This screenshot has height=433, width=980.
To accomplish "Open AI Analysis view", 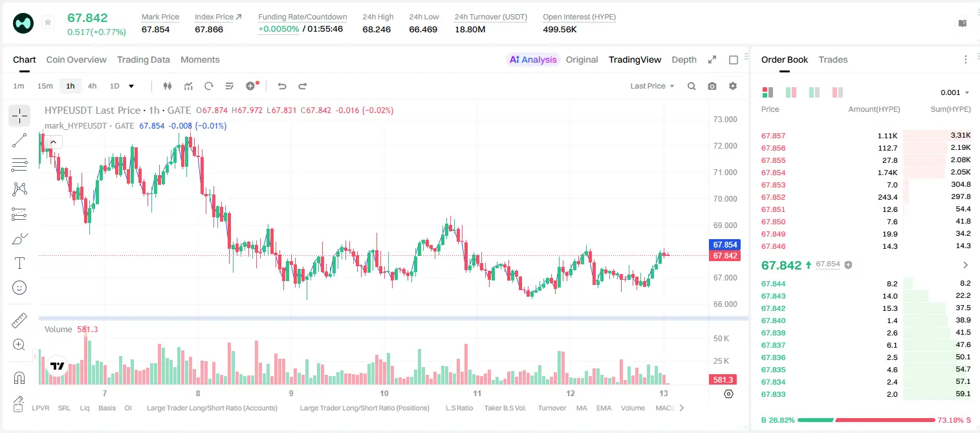I will (533, 59).
